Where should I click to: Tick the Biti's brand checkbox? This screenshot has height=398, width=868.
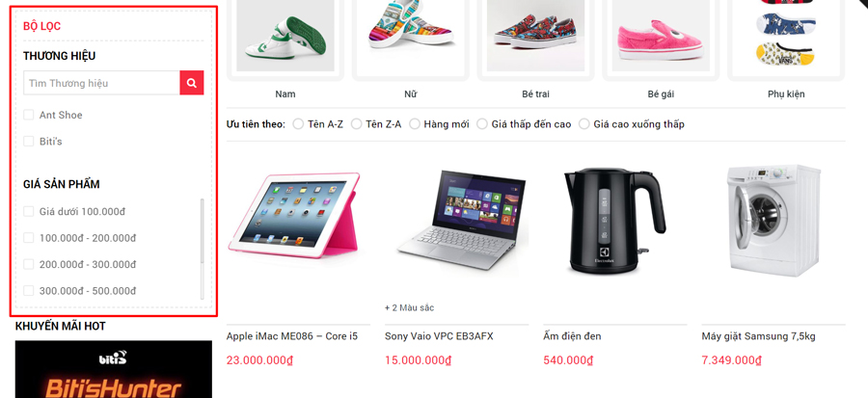click(x=29, y=142)
